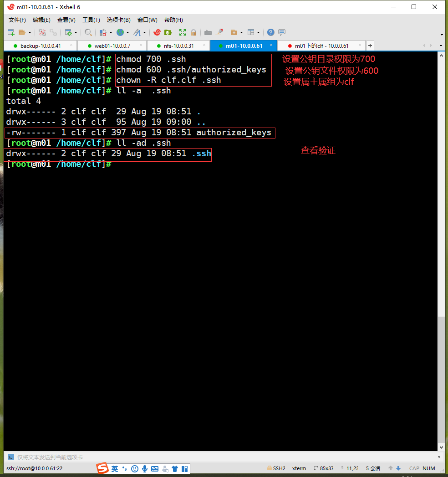Click the globe encoding icon
Viewport: 448px width, 477px height.
[x=120, y=32]
